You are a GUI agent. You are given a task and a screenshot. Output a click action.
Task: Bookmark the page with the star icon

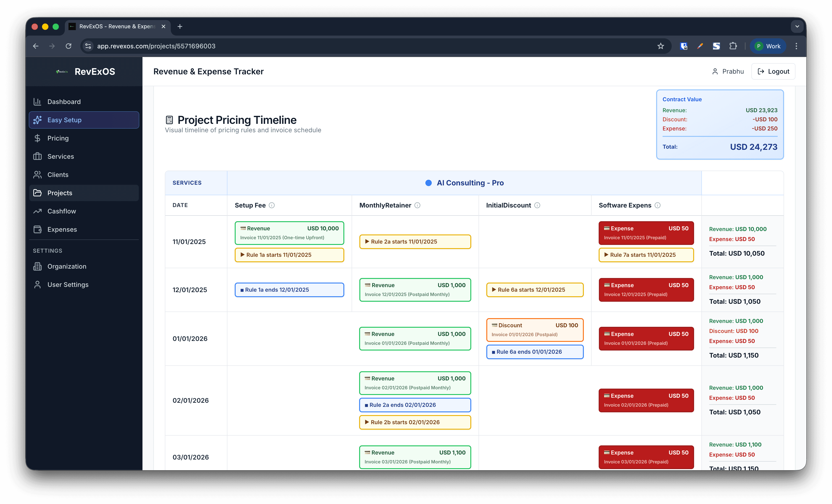pyautogui.click(x=661, y=46)
